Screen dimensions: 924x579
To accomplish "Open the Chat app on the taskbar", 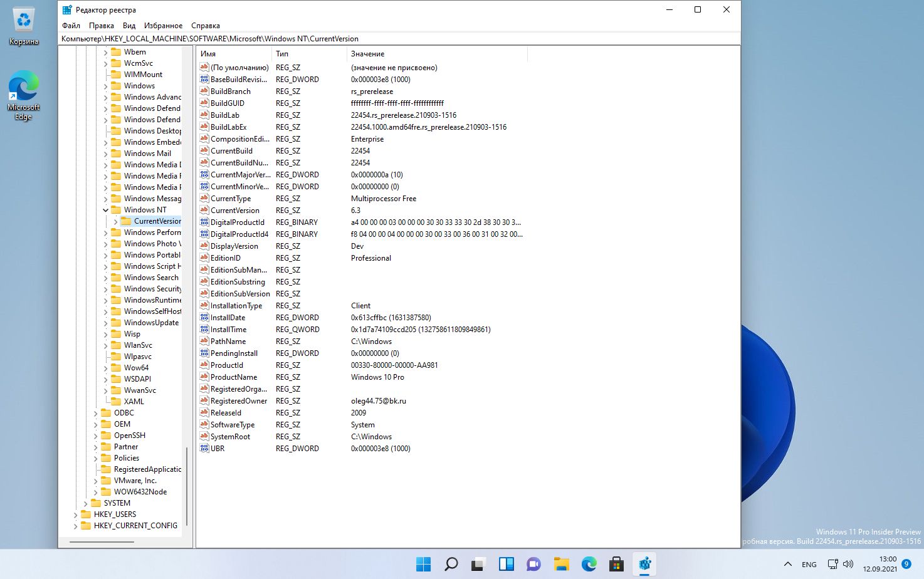I will [x=534, y=564].
